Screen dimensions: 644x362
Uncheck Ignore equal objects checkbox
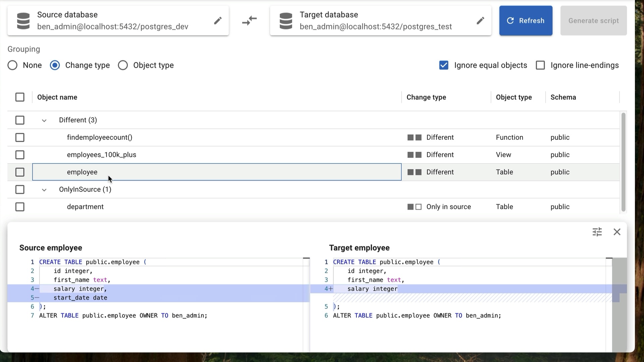pyautogui.click(x=443, y=65)
